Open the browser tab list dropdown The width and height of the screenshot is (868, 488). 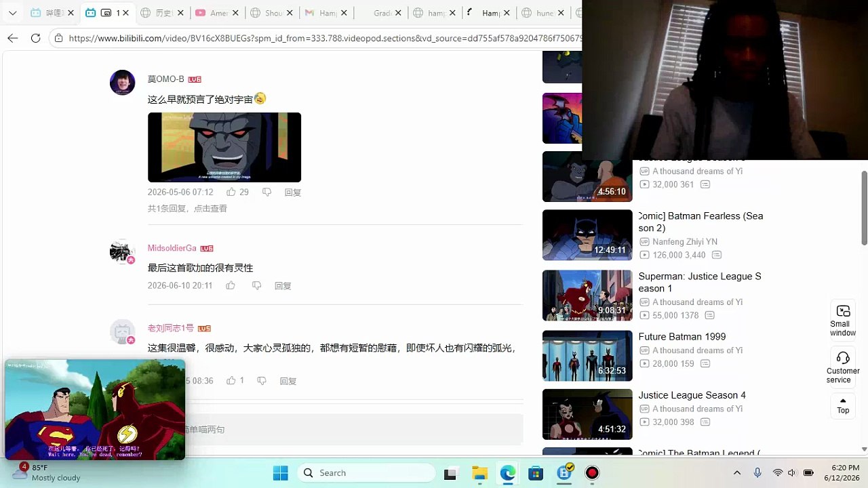pos(12,13)
